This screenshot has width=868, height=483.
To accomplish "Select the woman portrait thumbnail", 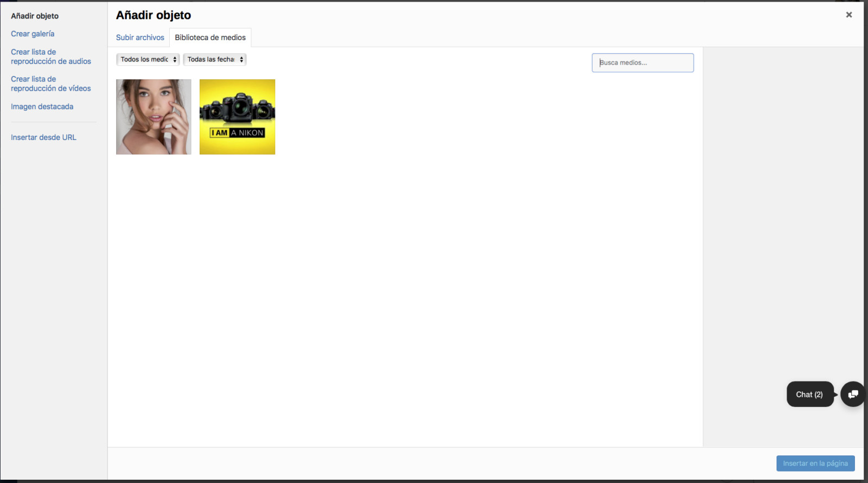I will (x=154, y=117).
